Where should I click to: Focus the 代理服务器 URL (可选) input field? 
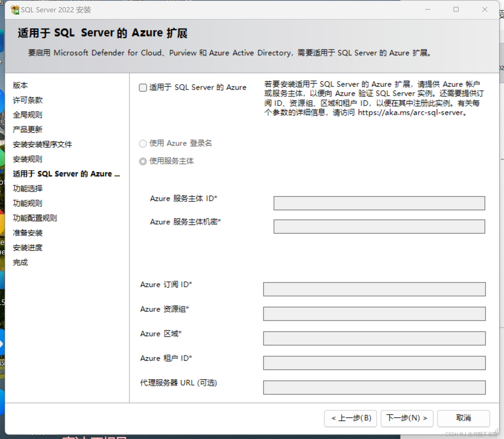374,388
